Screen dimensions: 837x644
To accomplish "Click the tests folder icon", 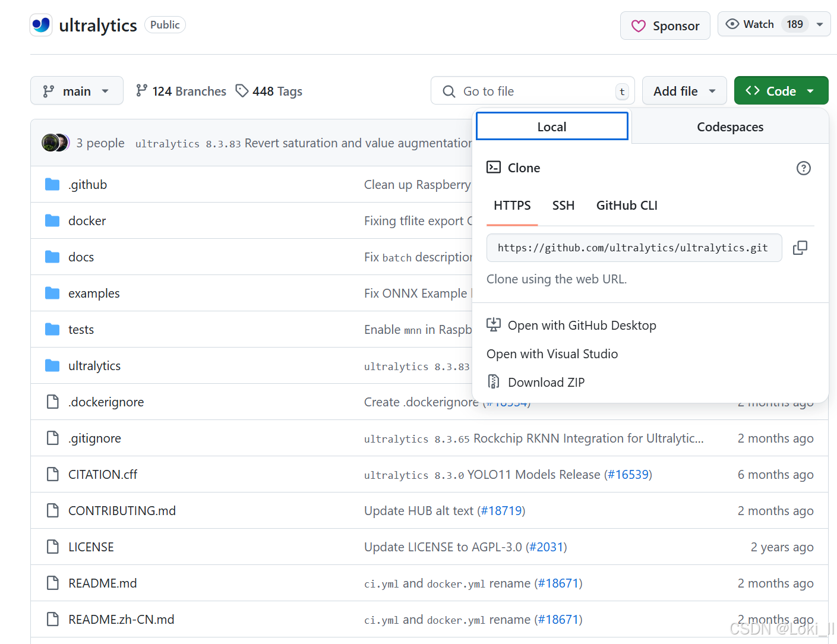I will [52, 329].
